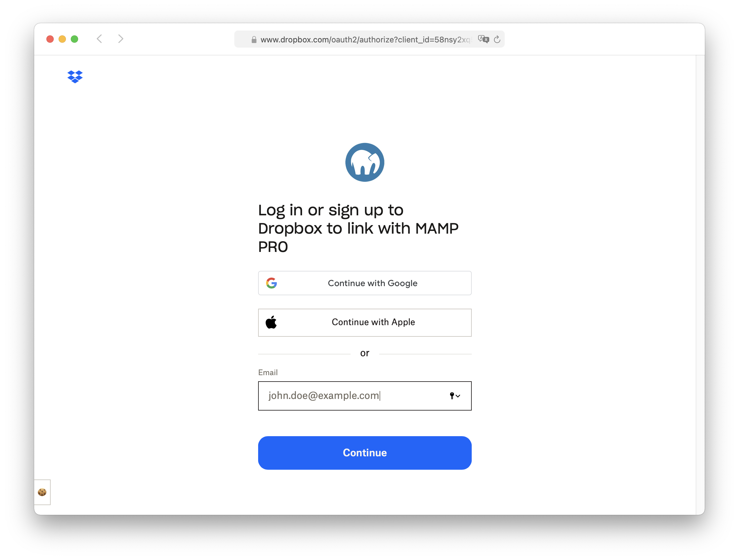Click the Google 'G' icon button
Screen dimensions: 739x560
271,283
